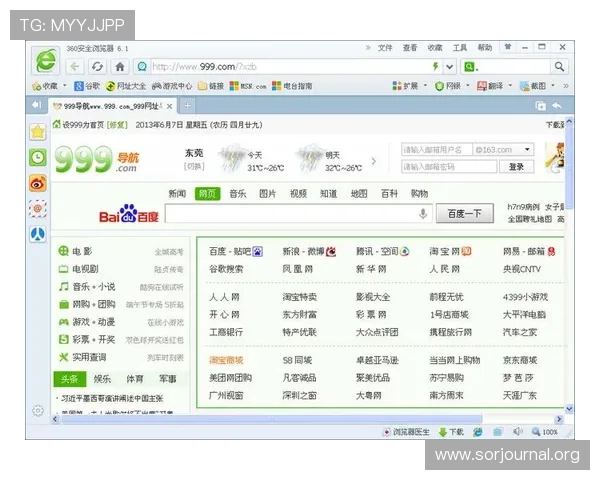This screenshot has width=600, height=480.
Task: Click the 登录 email login button
Action: (x=516, y=167)
